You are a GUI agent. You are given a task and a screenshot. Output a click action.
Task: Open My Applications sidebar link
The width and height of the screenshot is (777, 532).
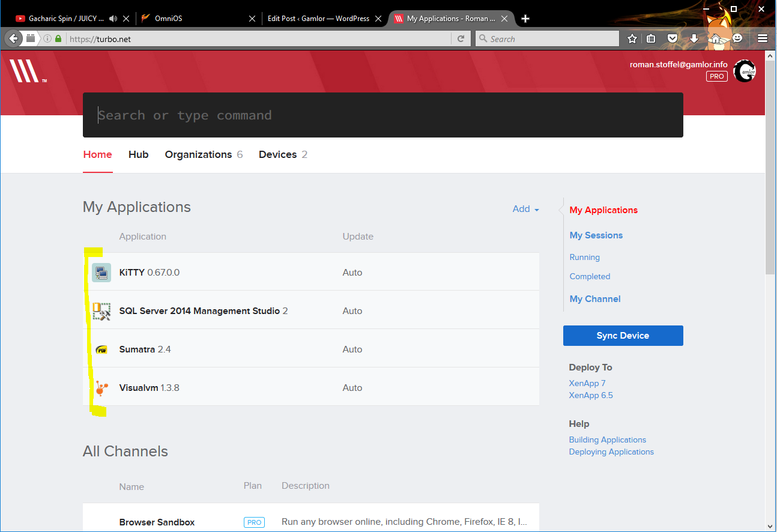coord(603,210)
